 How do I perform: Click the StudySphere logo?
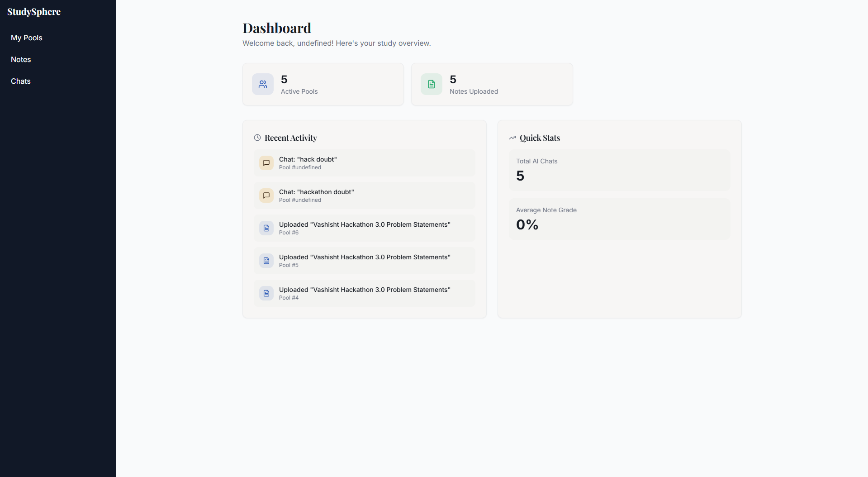pos(34,12)
